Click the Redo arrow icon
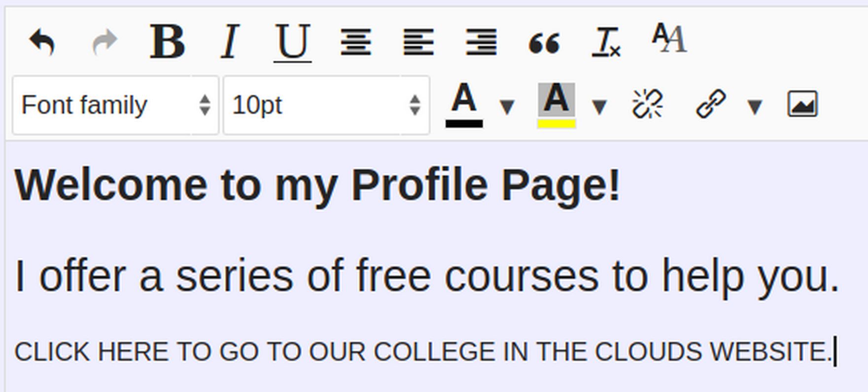868x392 pixels. click(105, 42)
